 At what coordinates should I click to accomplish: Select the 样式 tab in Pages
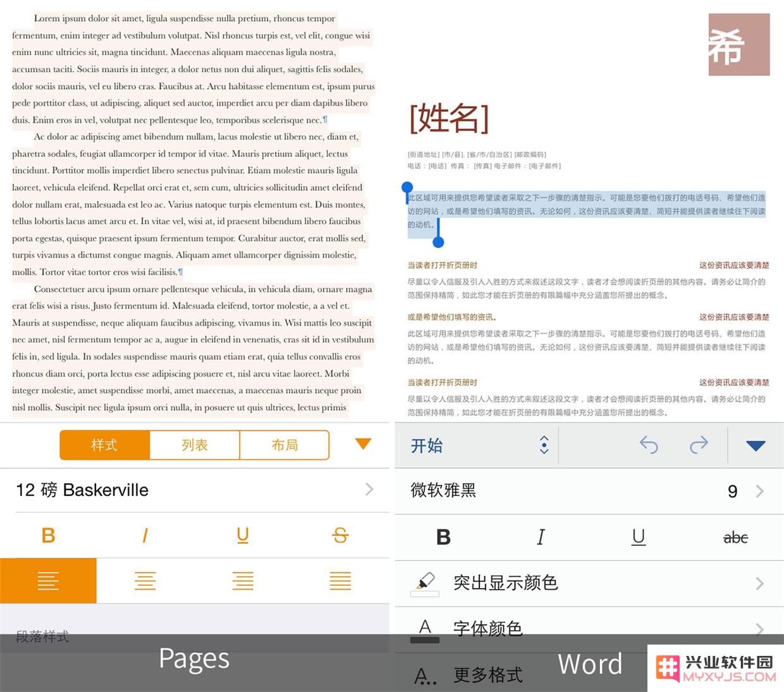(105, 445)
